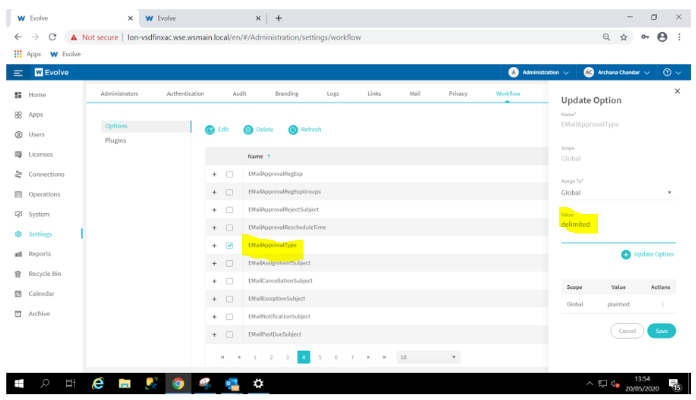This screenshot has height=400, width=696.
Task: Click the Edit pencil icon
Action: pos(211,129)
